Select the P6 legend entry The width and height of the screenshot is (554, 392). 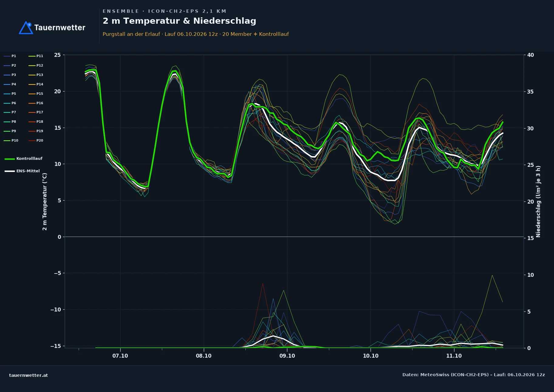tap(10, 103)
